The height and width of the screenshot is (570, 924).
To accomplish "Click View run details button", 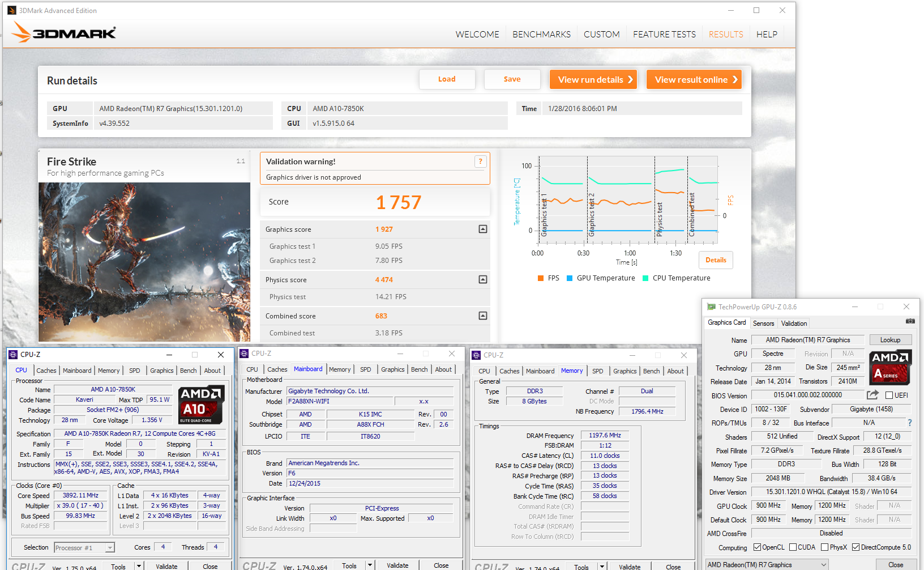I will (x=593, y=79).
